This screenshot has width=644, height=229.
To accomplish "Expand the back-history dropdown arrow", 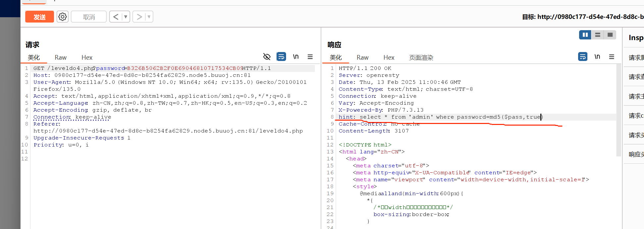I will click(x=125, y=17).
